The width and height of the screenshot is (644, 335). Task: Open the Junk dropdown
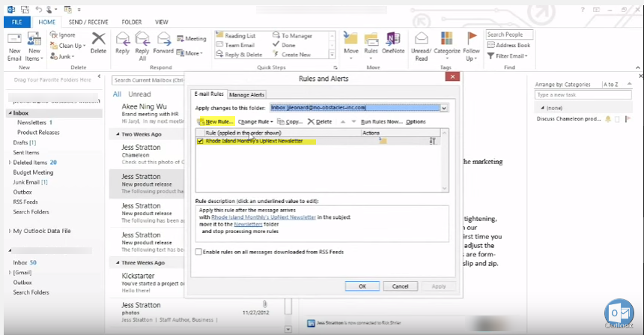(62, 56)
